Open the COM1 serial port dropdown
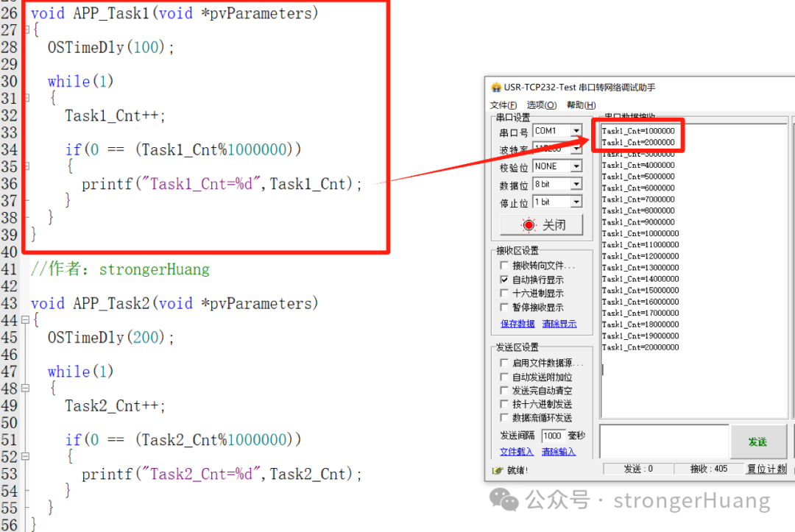The height and width of the screenshot is (532, 795). click(x=576, y=130)
